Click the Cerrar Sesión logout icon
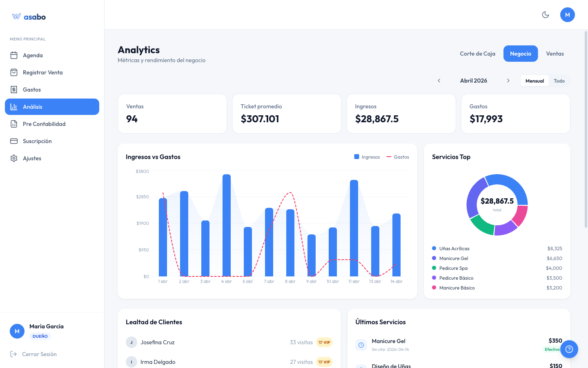The image size is (588, 368). click(x=13, y=354)
